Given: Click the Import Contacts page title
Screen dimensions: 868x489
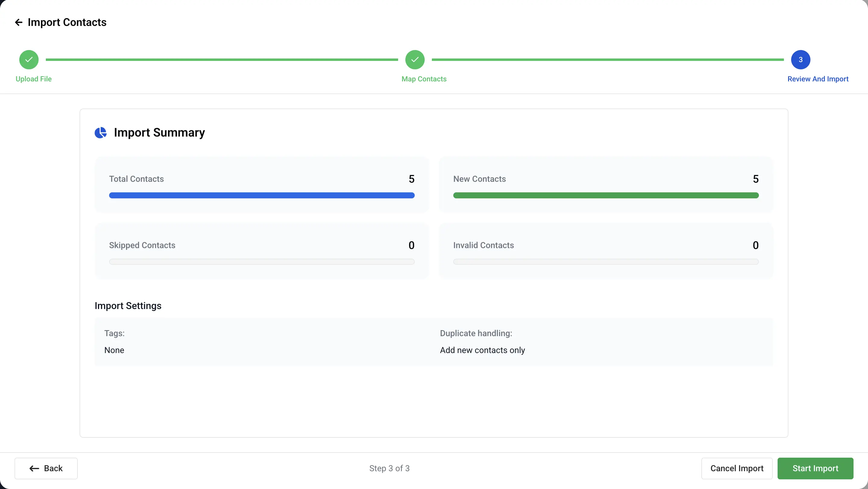Looking at the screenshot, I should tap(67, 22).
